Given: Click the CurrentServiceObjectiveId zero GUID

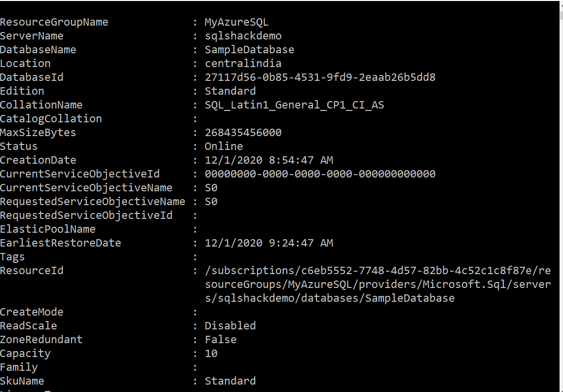Looking at the screenshot, I should click(x=320, y=174).
